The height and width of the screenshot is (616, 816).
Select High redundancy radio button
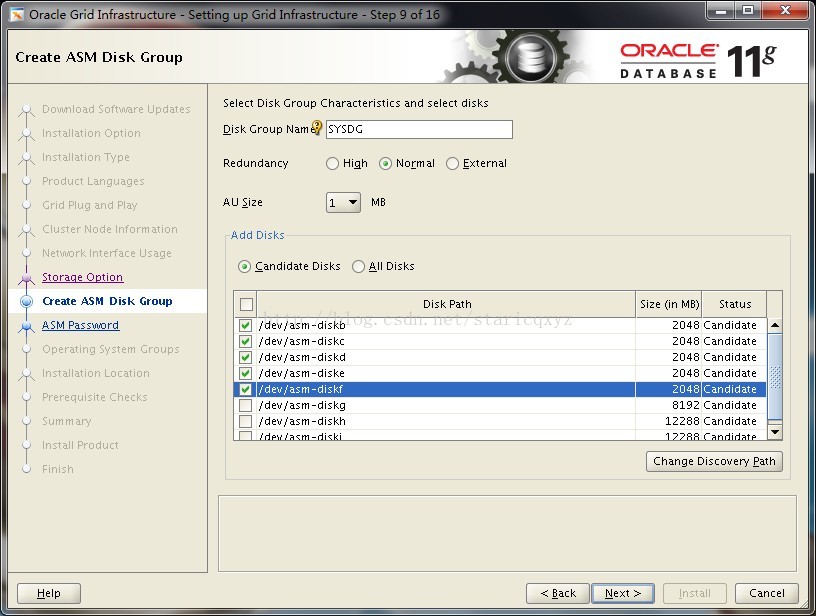click(332, 164)
